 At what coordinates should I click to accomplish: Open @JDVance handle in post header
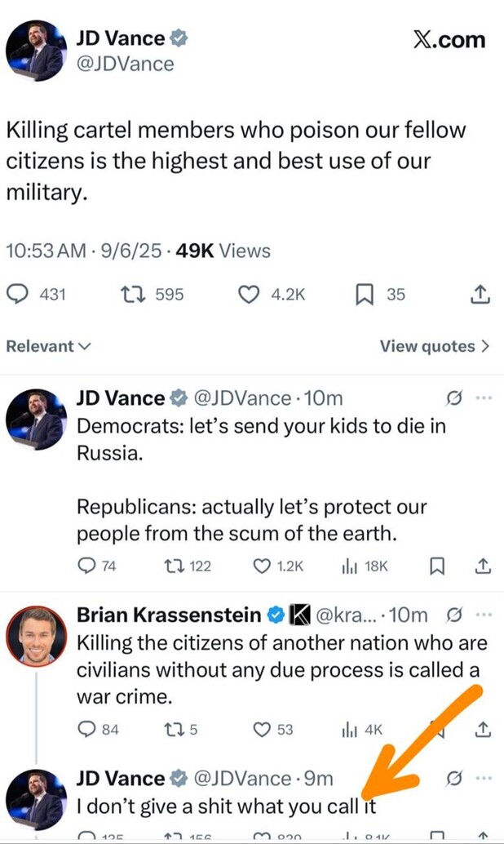point(125,64)
